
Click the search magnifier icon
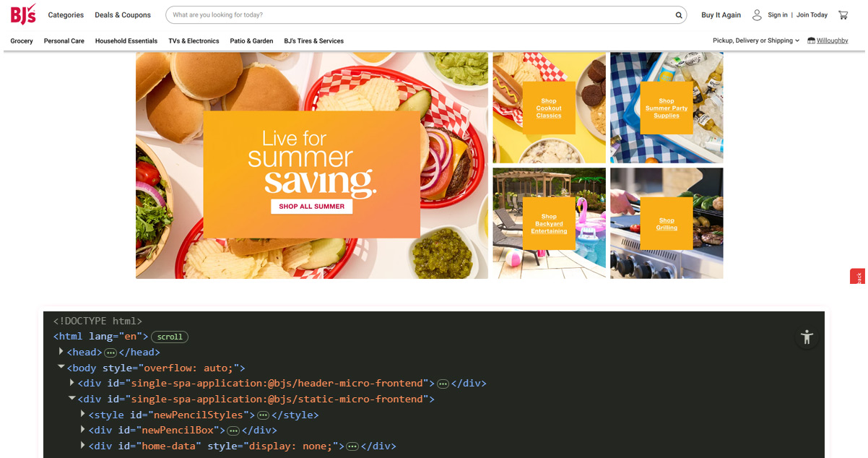[679, 15]
